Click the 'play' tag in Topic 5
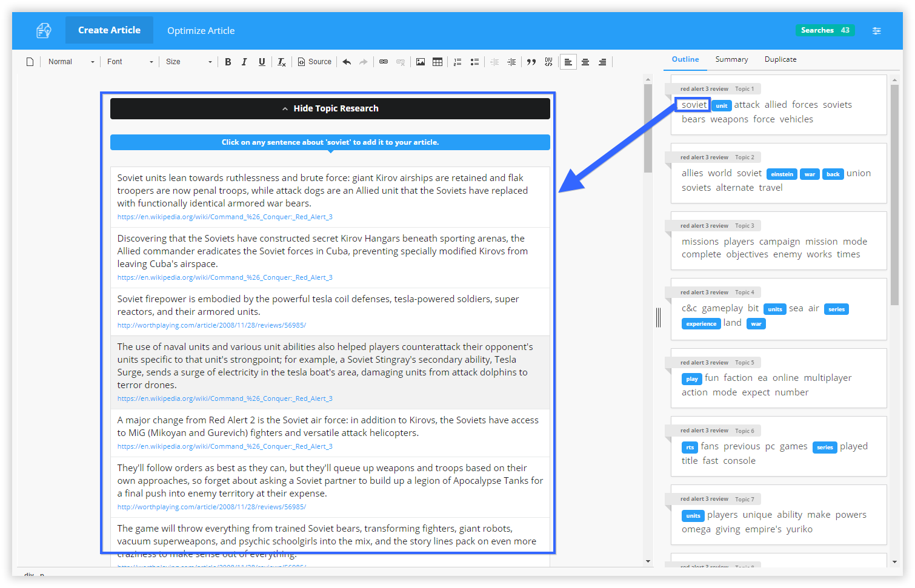 coord(692,378)
